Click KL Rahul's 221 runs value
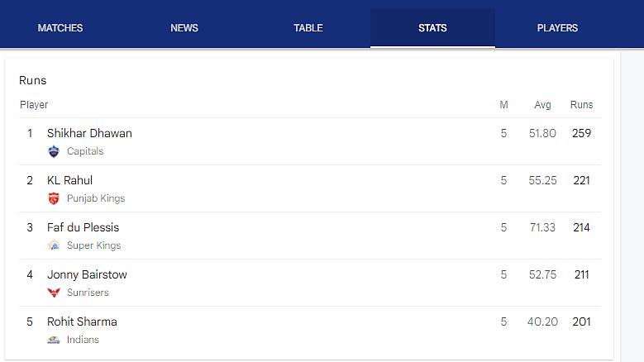Image resolution: width=644 pixels, height=362 pixels. point(581,181)
